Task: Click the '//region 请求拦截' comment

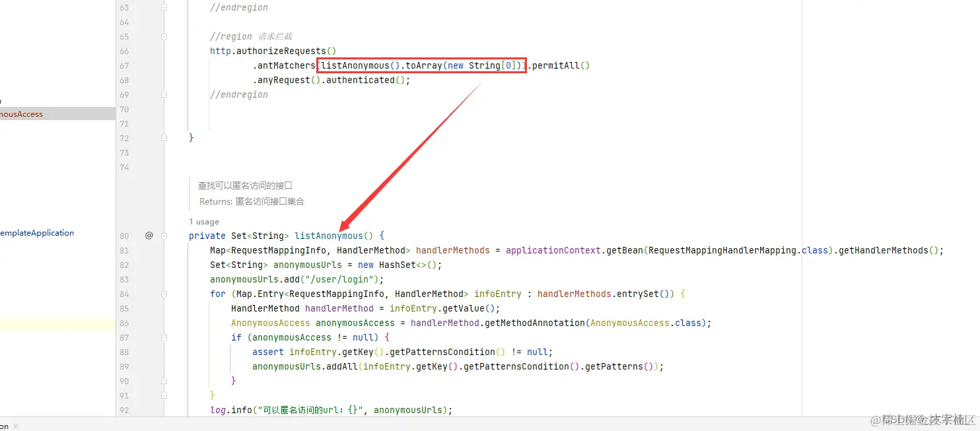Action: [251, 36]
